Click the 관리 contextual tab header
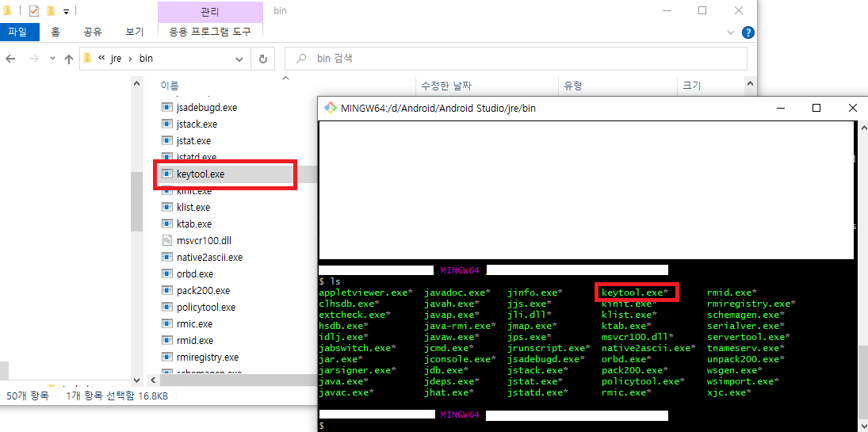The width and height of the screenshot is (868, 432). tap(210, 12)
